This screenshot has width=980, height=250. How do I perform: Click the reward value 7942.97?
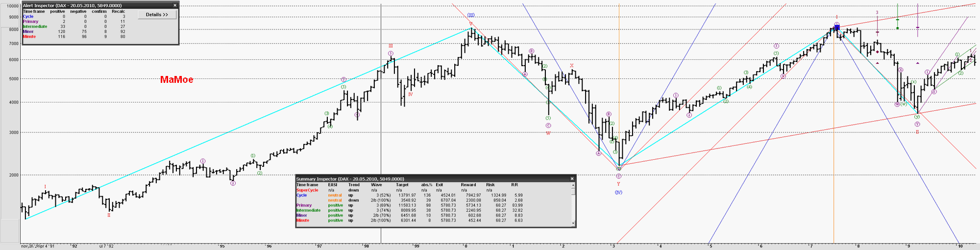tap(473, 195)
